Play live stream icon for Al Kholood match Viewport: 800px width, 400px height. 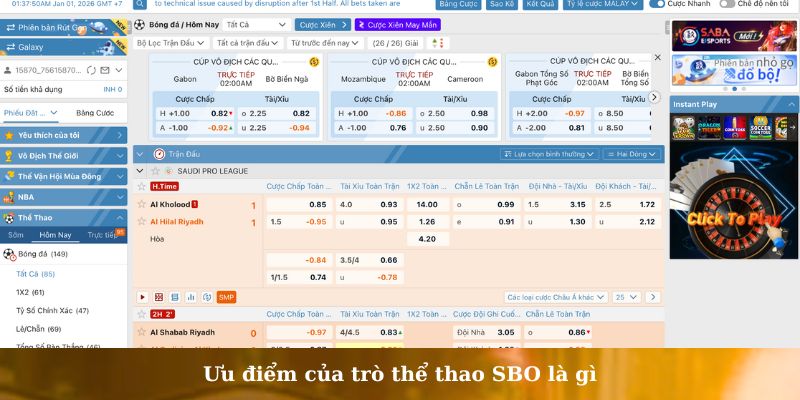point(142,297)
